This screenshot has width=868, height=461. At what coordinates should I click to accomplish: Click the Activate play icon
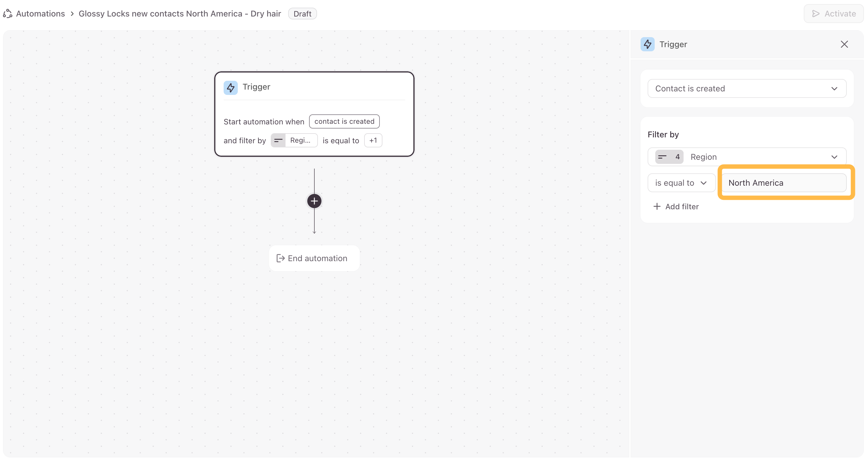click(816, 14)
